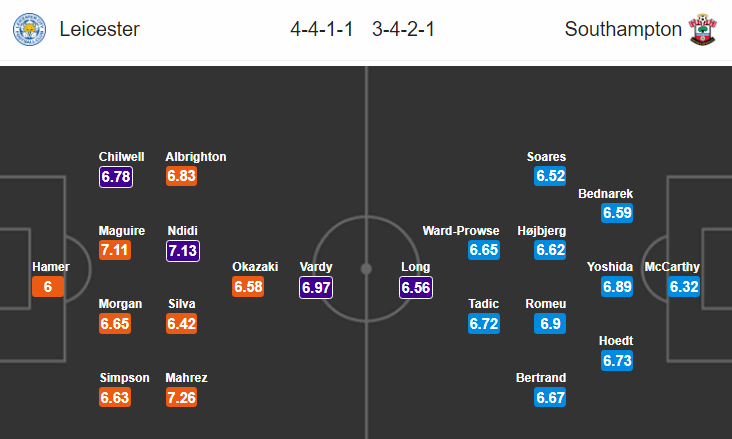
Task: Click Romeu's 6.9 rating badge
Action: [x=550, y=324]
